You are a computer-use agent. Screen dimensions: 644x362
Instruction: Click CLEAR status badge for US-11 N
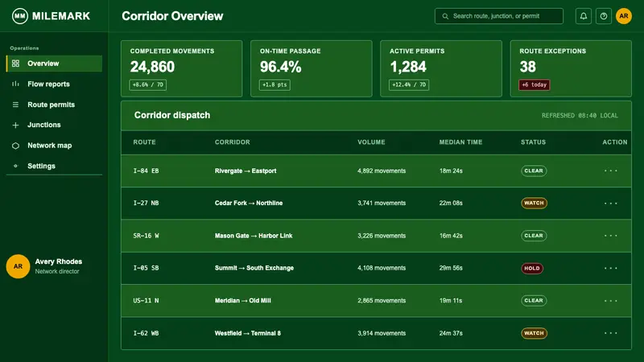[x=534, y=300]
